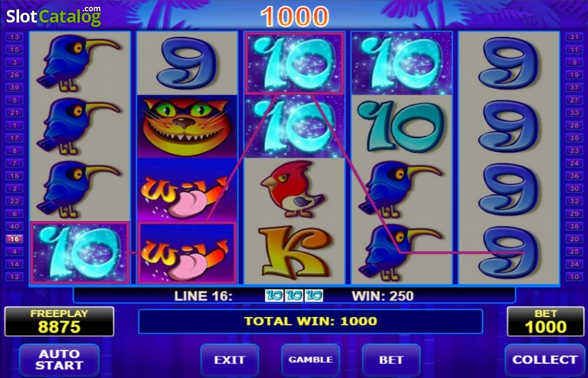The image size is (588, 378).
Task: Click the BET button in bottom row
Action: pos(391,360)
